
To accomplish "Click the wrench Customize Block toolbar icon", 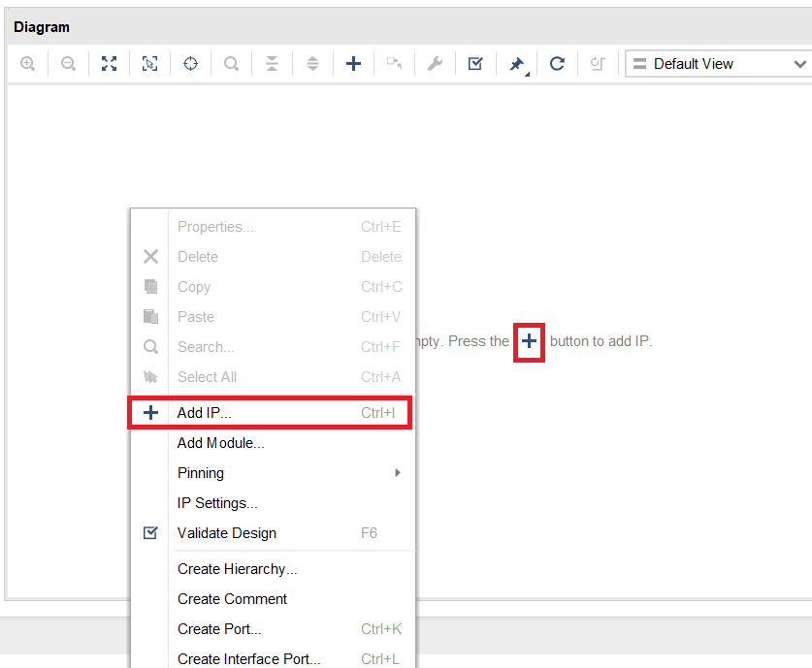I will pos(435,64).
